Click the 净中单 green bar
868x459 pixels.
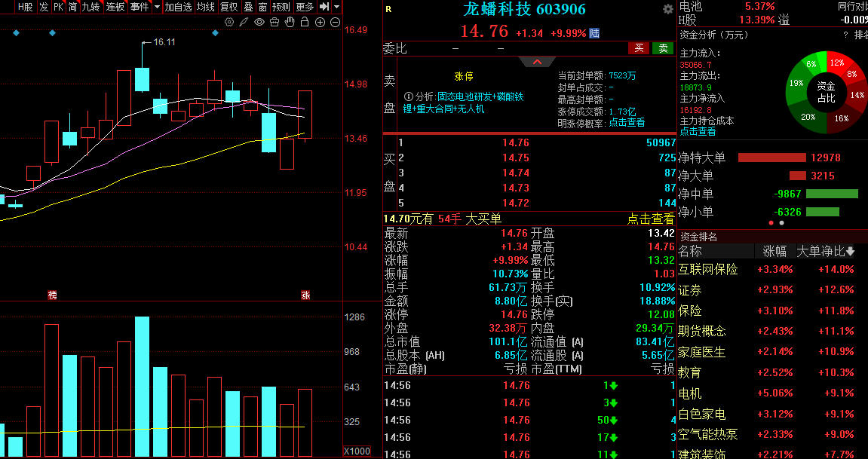[x=832, y=194]
